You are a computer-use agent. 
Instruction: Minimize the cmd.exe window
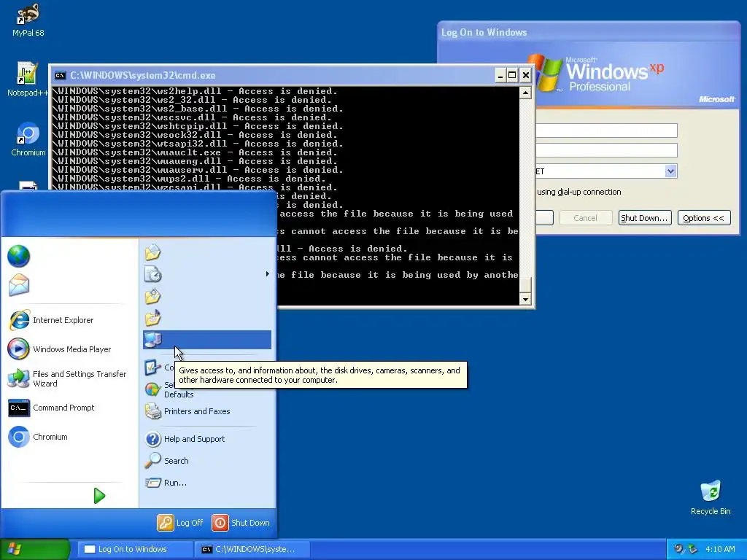coord(500,75)
